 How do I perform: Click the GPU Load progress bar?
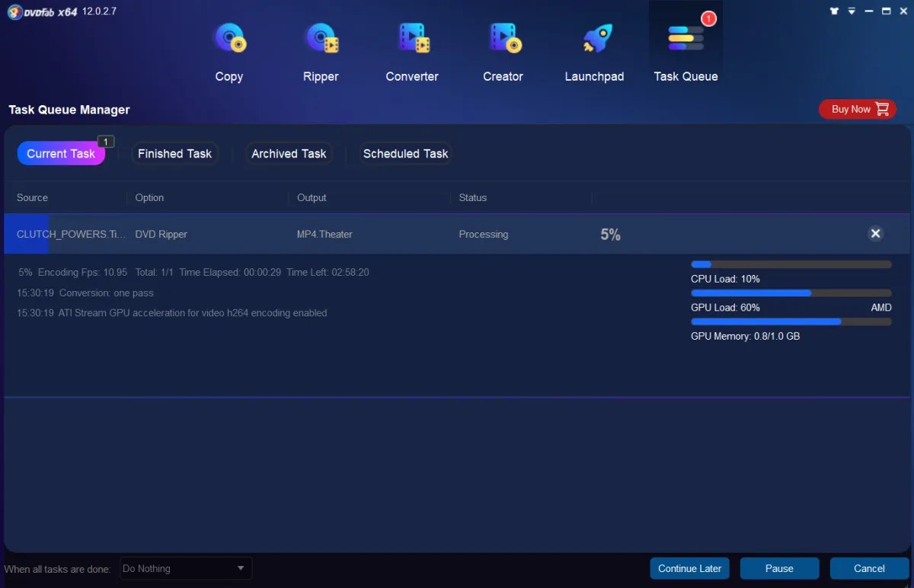coord(791,292)
